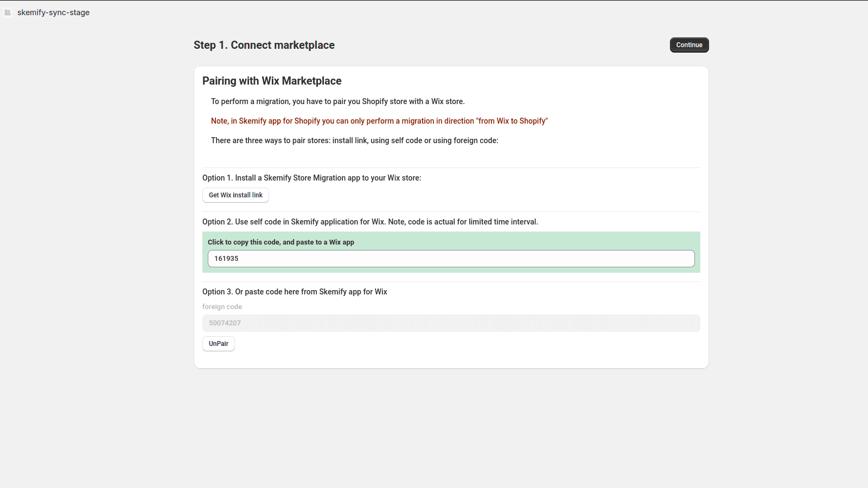Viewport: 868px width, 488px height.
Task: Click the Pairing with Wix Marketplace title
Action: tap(272, 81)
